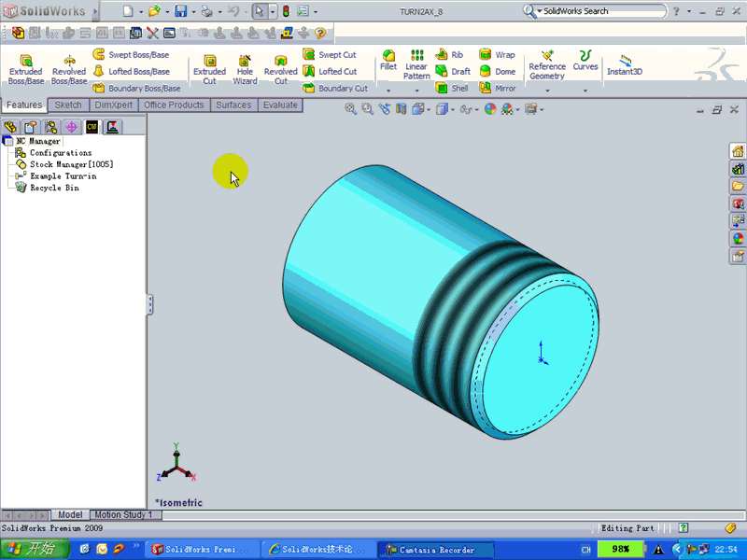Screen dimensions: 747x560
Task: Click the New document icon
Action: [128, 11]
